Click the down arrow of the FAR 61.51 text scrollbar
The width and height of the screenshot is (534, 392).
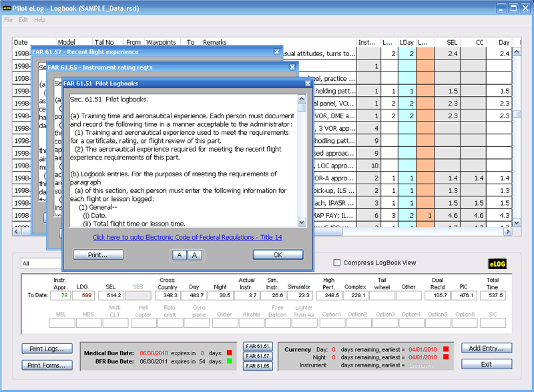tap(302, 222)
